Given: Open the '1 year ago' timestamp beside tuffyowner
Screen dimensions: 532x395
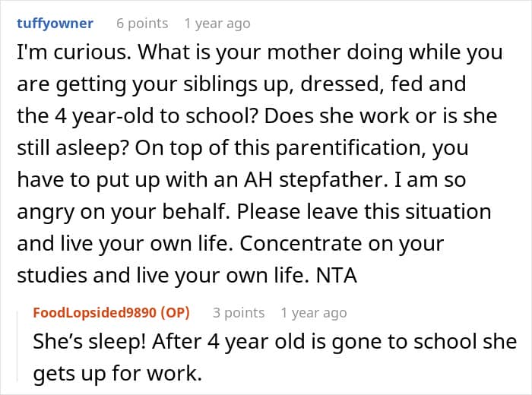Looking at the screenshot, I should (217, 24).
